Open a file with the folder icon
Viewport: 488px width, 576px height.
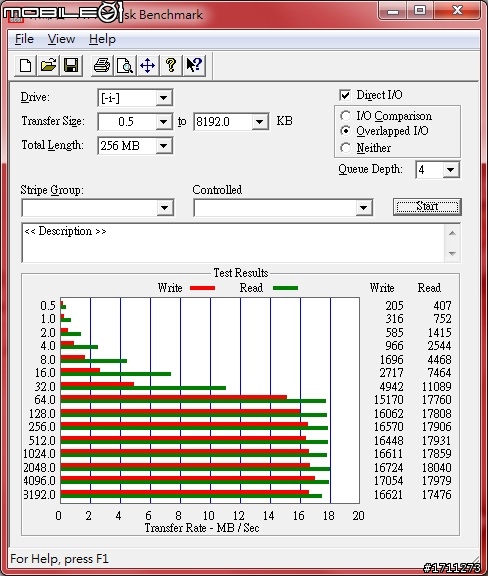48,66
